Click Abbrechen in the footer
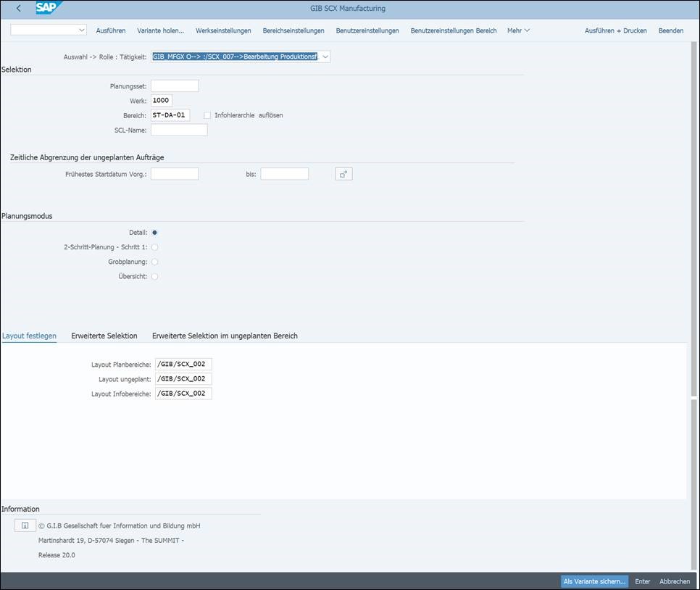 coord(674,581)
